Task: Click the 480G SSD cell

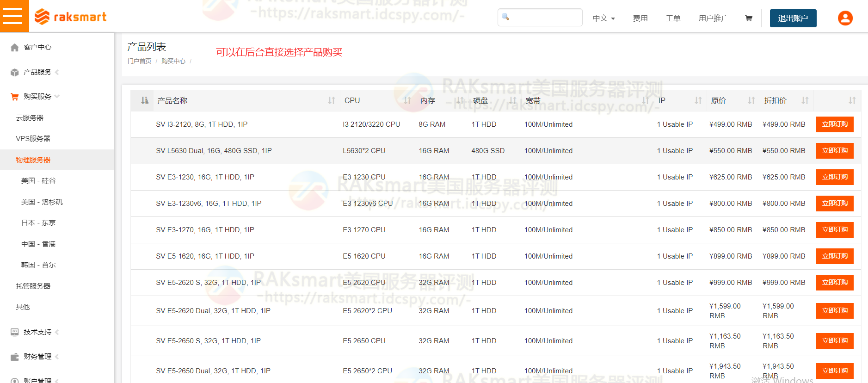Action: [x=488, y=151]
